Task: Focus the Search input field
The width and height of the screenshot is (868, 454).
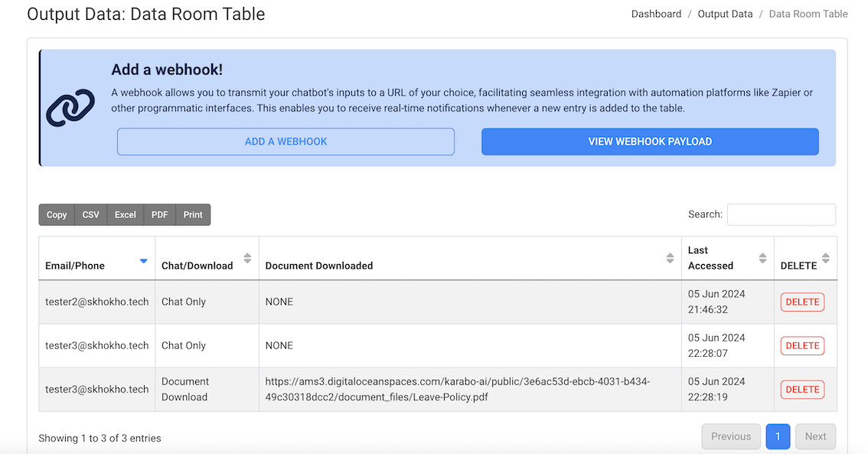Action: [x=781, y=214]
